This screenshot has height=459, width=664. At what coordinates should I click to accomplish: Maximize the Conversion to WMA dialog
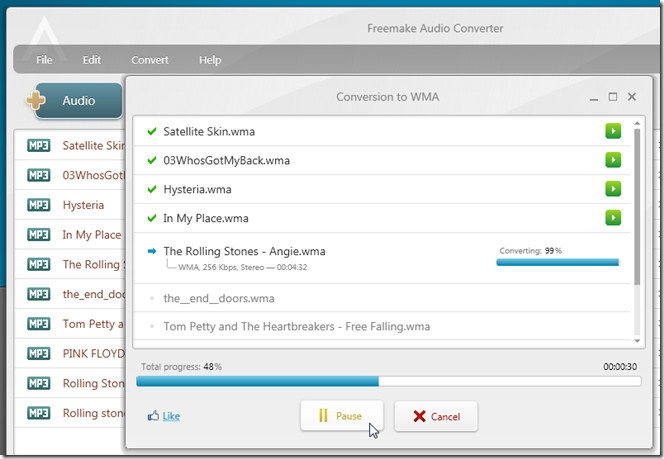tap(613, 97)
